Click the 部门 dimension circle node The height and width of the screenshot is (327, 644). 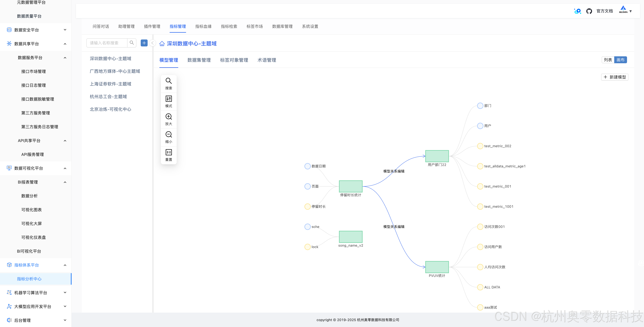coord(480,106)
